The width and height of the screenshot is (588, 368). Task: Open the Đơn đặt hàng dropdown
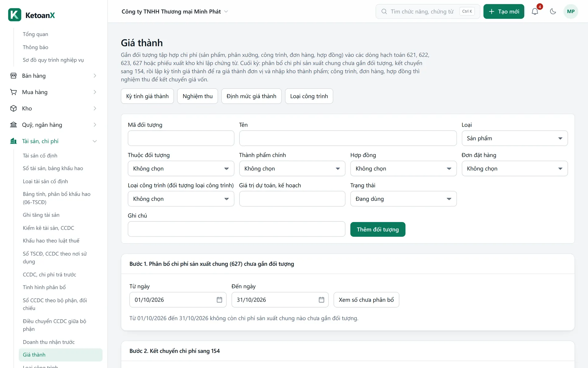click(x=514, y=169)
